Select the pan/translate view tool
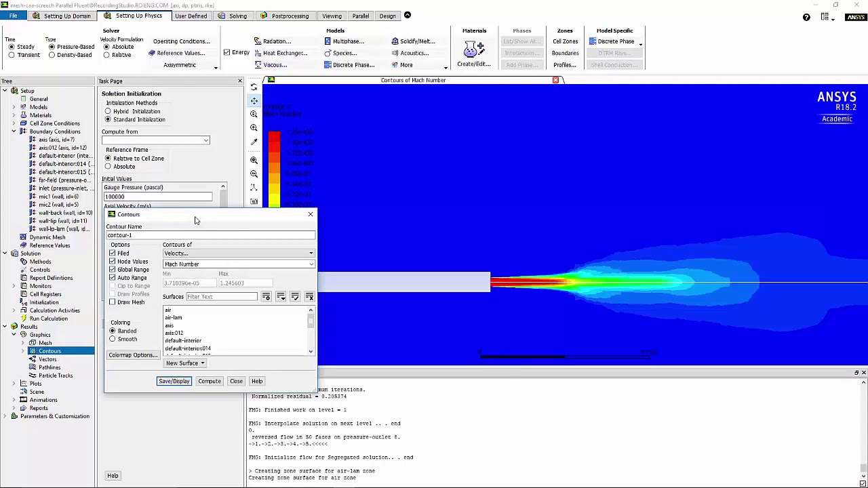Viewport: 868px width, 488px height. coord(254,100)
